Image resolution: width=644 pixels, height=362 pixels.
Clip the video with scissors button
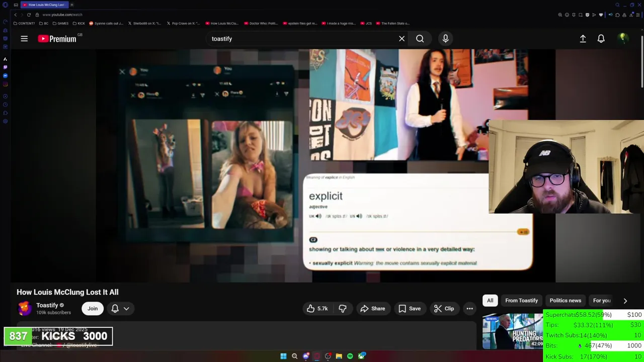tap(444, 308)
